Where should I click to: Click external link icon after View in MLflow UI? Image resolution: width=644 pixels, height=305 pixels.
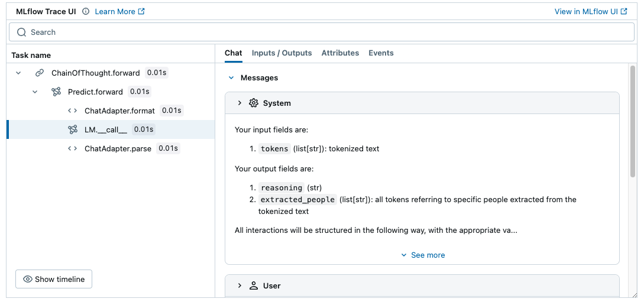coord(624,11)
